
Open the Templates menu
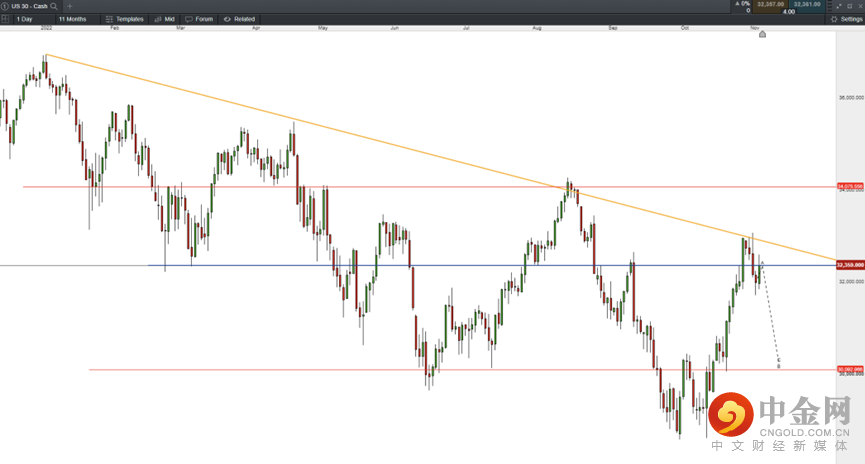(125, 19)
